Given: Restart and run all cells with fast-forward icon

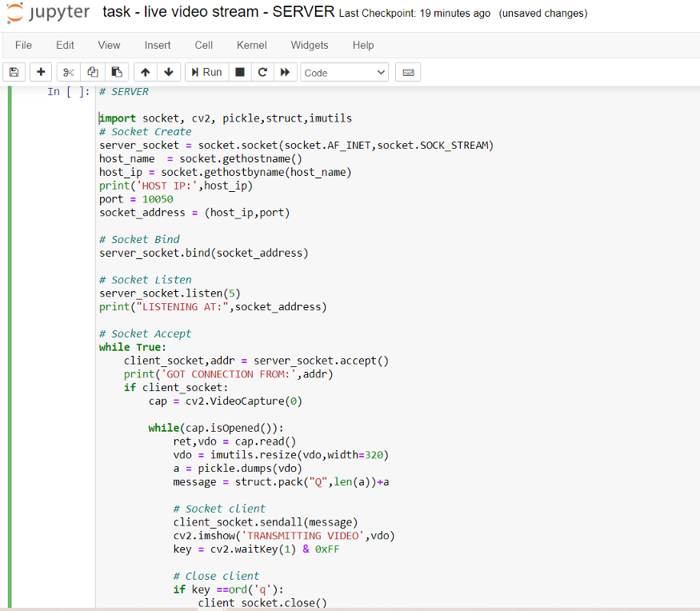Looking at the screenshot, I should tap(285, 71).
